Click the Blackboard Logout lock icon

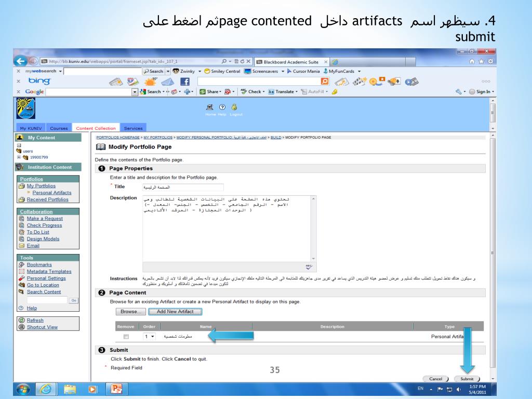tap(234, 107)
